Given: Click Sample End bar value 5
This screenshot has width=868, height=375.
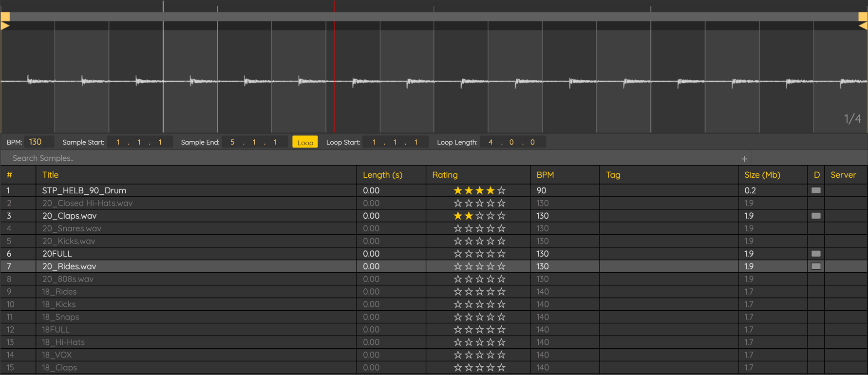Looking at the screenshot, I should (x=232, y=142).
